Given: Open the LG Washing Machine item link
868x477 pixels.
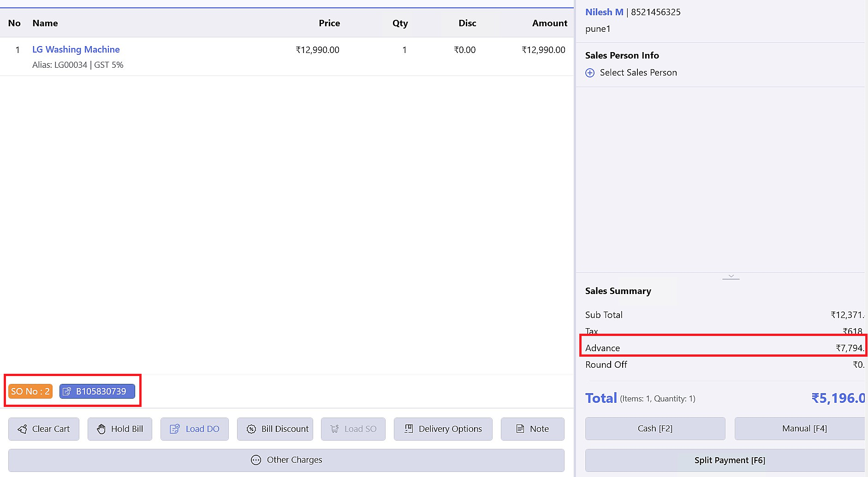Looking at the screenshot, I should (x=76, y=49).
